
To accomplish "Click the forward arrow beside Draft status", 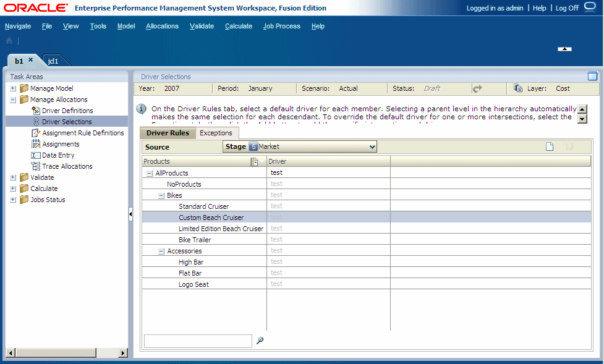I will coord(478,88).
